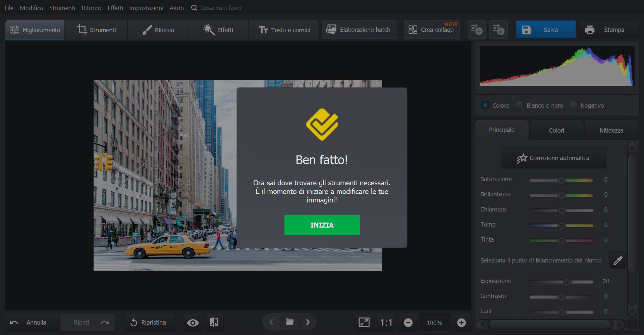Click the zoom in plus icon
644x335 pixels.
(x=461, y=323)
